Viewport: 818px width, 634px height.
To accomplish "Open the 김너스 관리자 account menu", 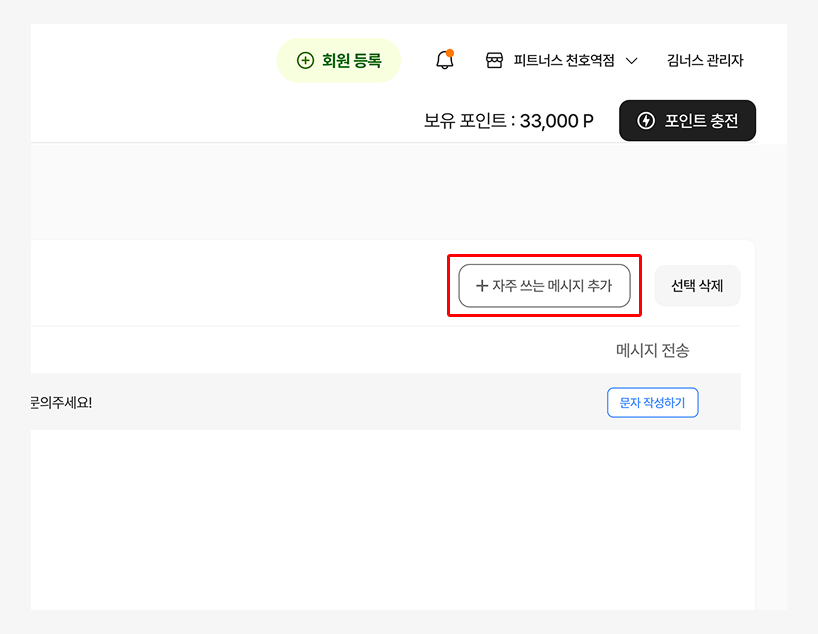I will click(x=705, y=61).
